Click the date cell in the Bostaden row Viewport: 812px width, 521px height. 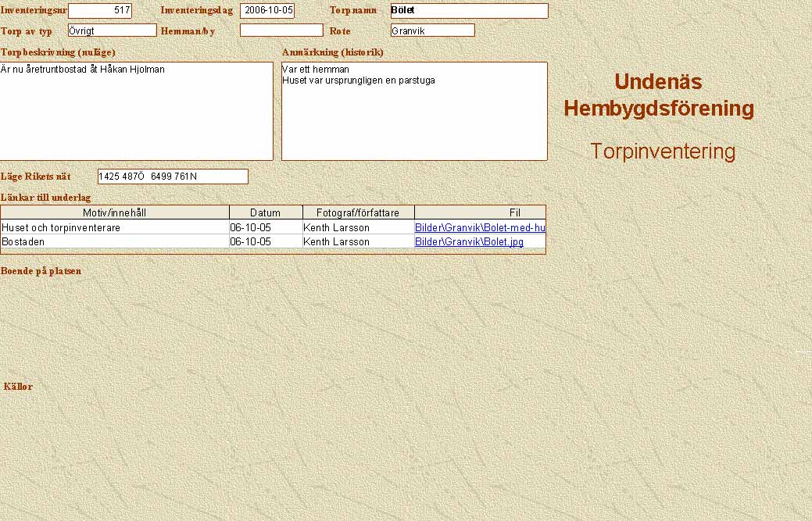pos(266,242)
